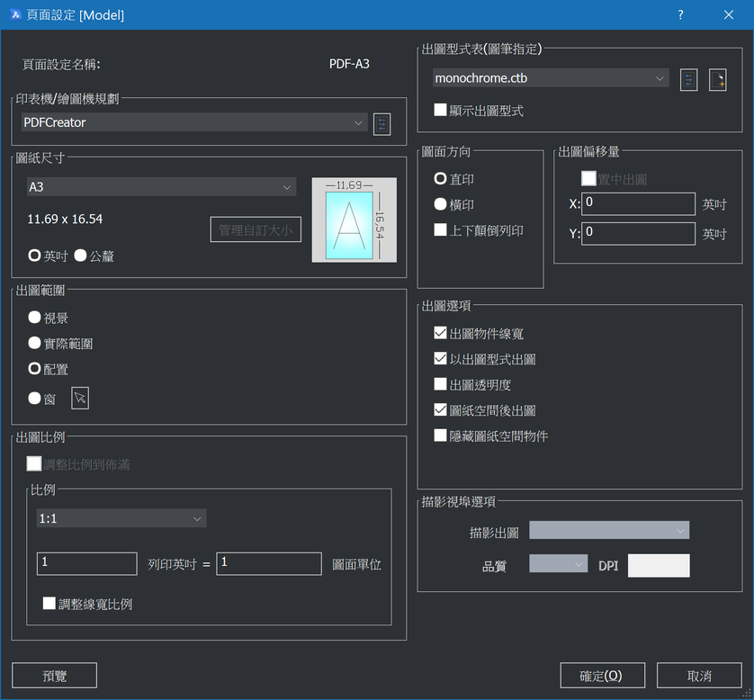Open the A3 paper size dropdown
The height and width of the screenshot is (700, 754).
162,186
